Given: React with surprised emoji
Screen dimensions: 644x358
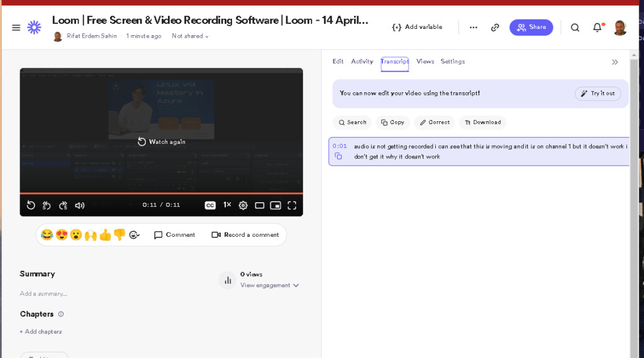Looking at the screenshot, I should 76,235.
